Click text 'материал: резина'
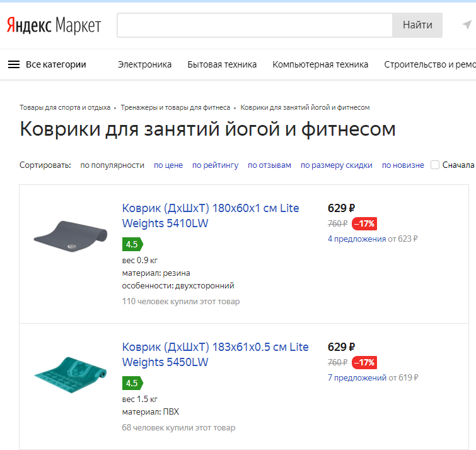 click(156, 273)
